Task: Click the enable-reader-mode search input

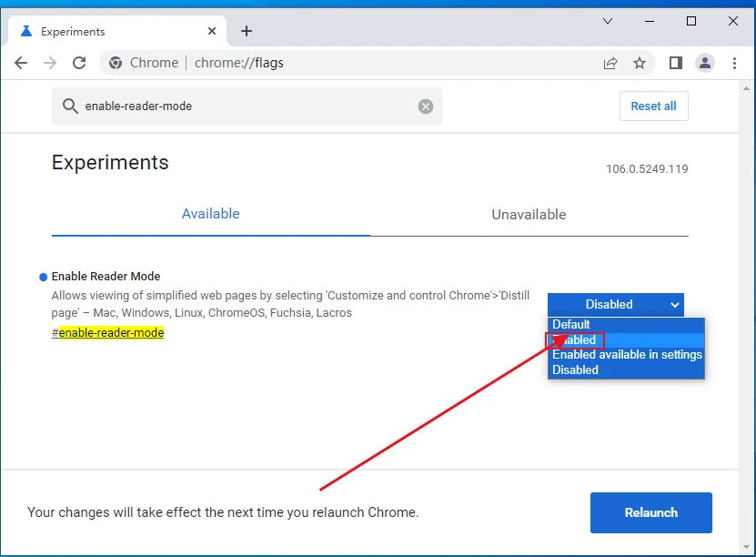Action: (x=247, y=106)
